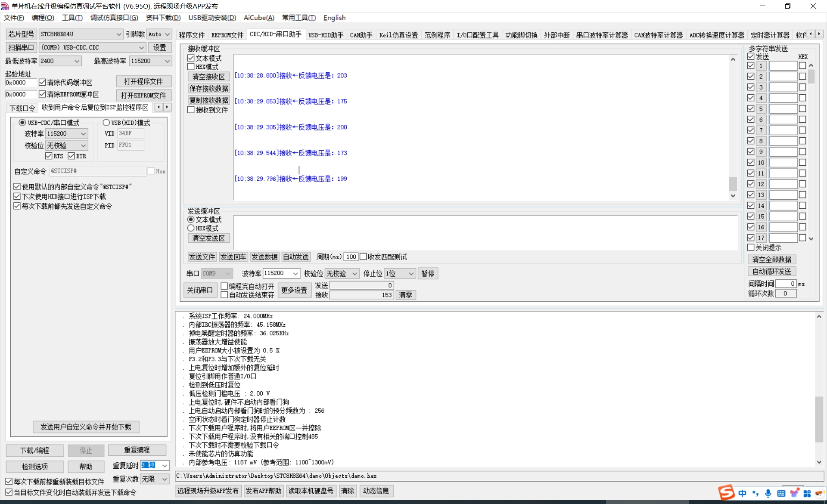Toggle the Sogou punctuation mode icon

(755, 493)
